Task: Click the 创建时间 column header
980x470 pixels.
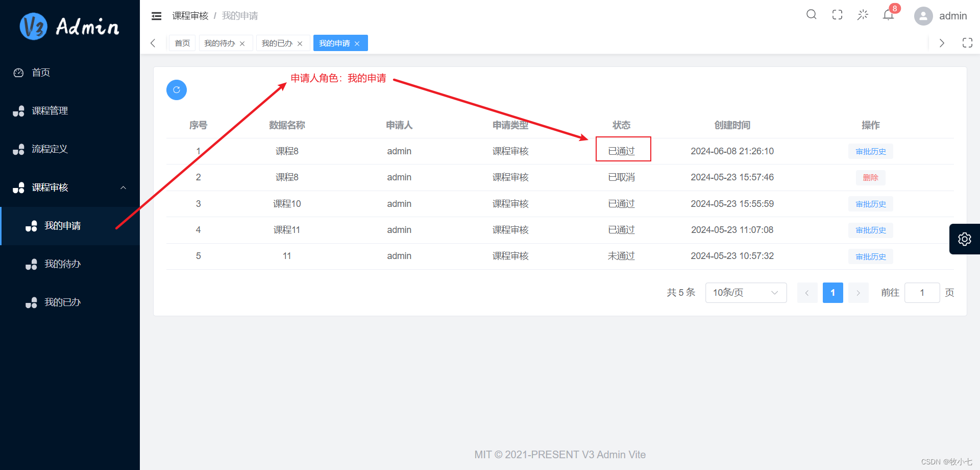Action: coord(732,125)
